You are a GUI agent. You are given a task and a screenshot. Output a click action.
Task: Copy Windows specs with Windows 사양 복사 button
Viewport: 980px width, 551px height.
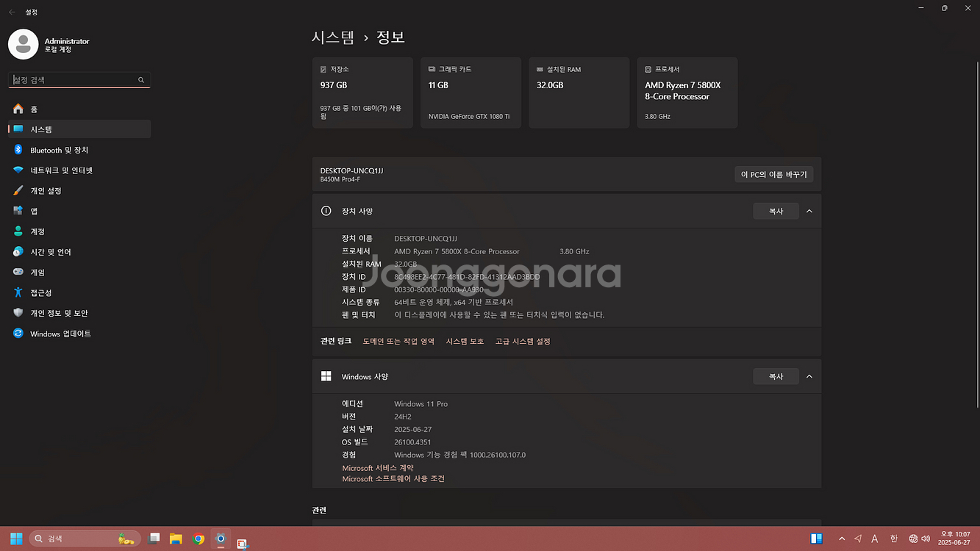click(x=776, y=376)
